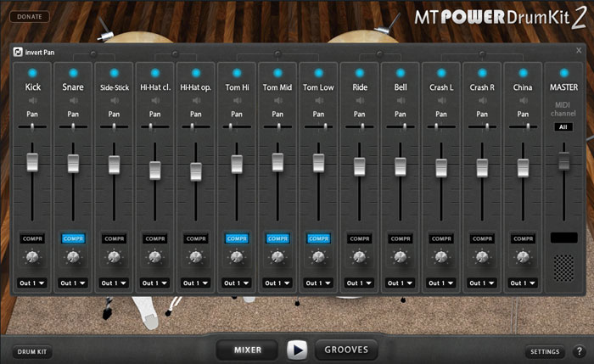594x364 pixels.
Task: Click the Snare compressor knob
Action: (x=73, y=257)
